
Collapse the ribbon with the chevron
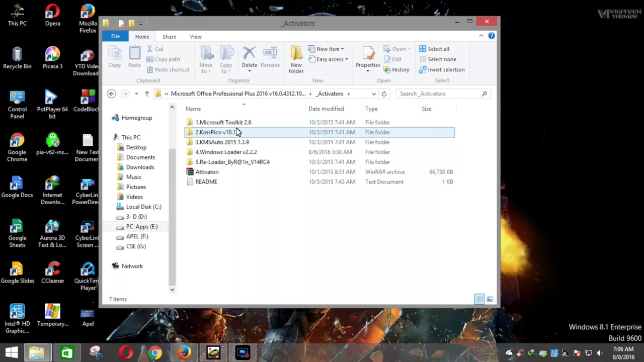click(x=481, y=36)
